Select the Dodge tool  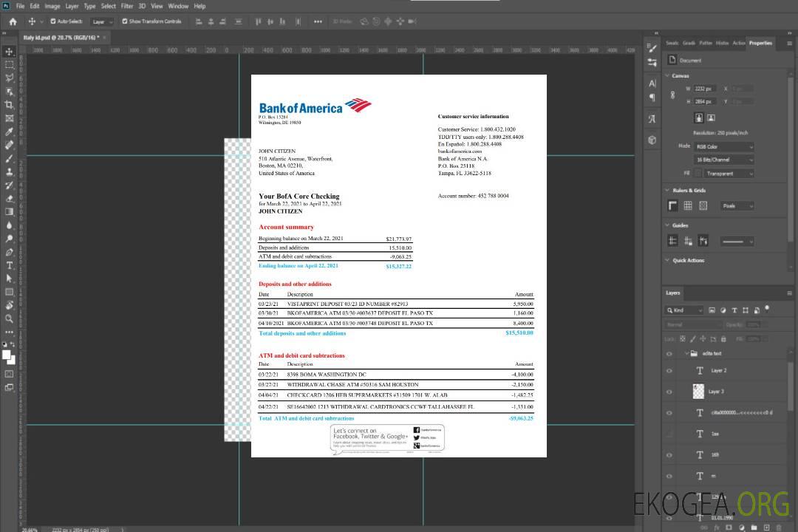(x=9, y=238)
